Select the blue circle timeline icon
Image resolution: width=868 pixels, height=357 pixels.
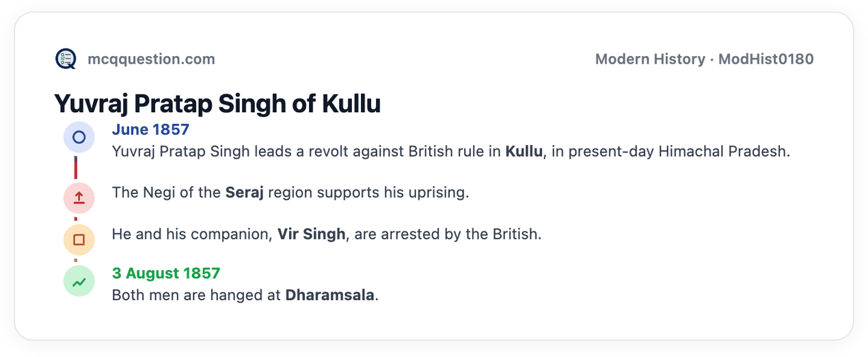[79, 137]
